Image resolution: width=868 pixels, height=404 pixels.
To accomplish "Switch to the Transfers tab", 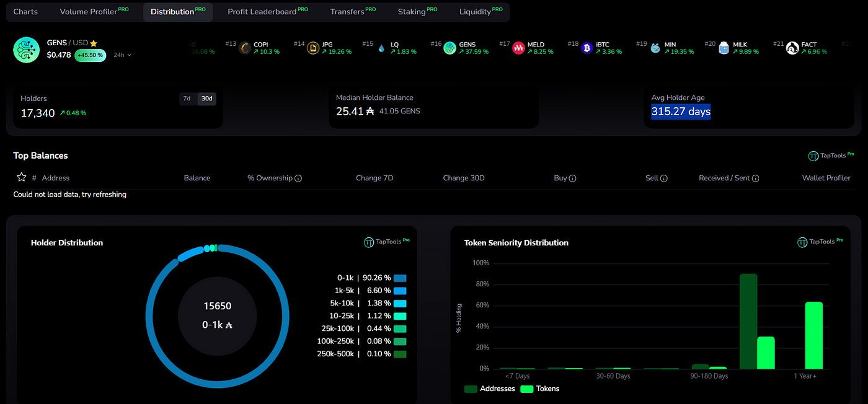I will 353,12.
